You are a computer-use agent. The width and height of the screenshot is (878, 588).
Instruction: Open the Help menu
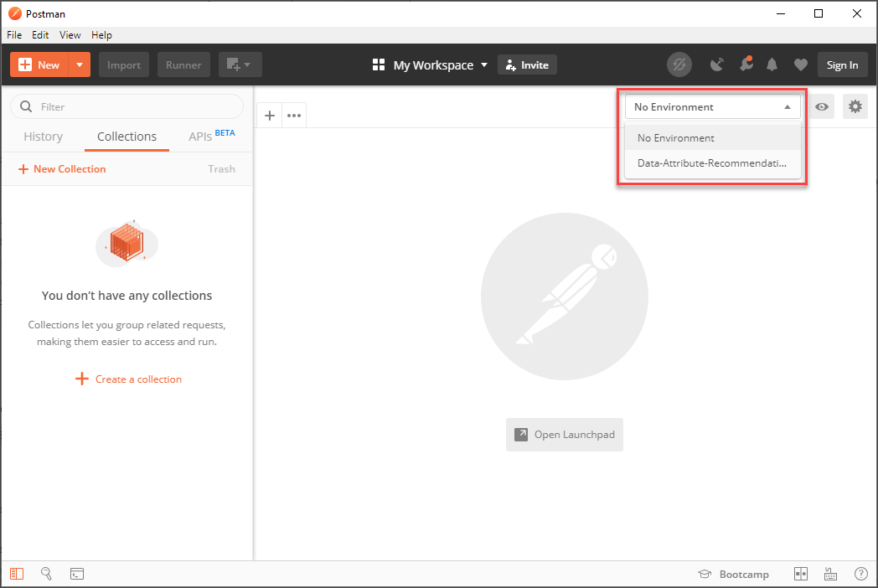(x=102, y=34)
